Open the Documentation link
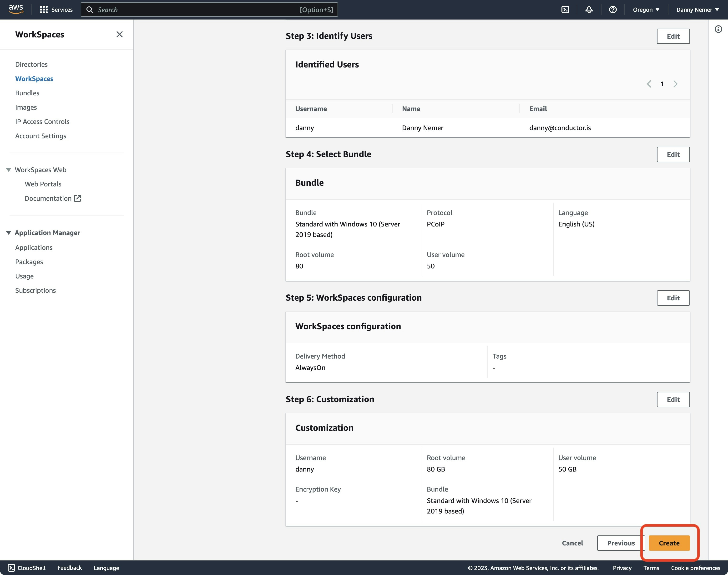This screenshot has height=575, width=728. pyautogui.click(x=48, y=198)
